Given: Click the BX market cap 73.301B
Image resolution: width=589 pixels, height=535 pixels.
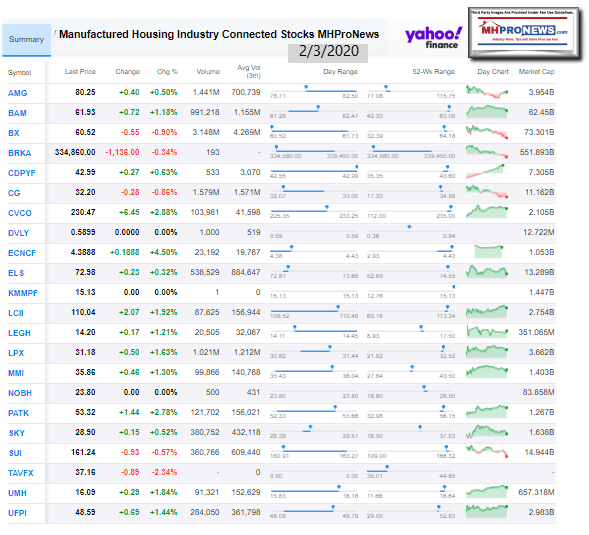Looking at the screenshot, I should 538,133.
